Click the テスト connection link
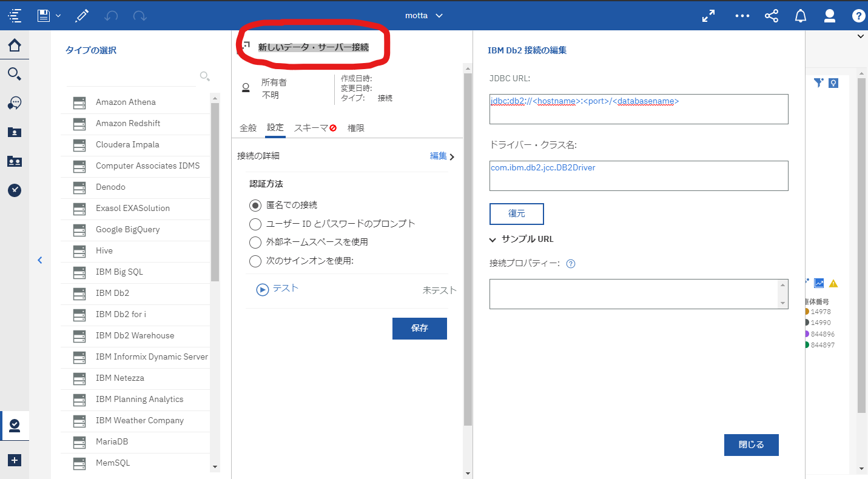 [277, 289]
